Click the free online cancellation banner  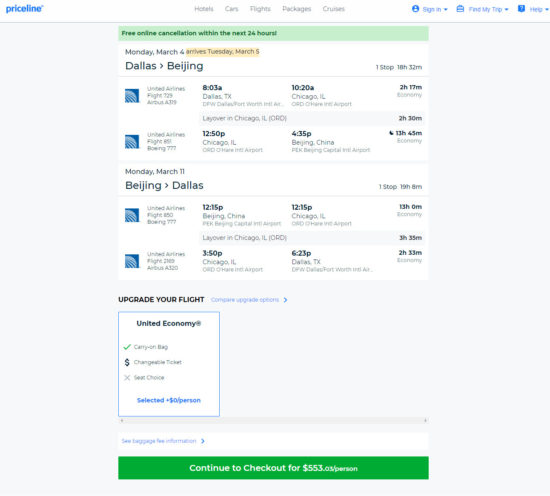pos(273,33)
